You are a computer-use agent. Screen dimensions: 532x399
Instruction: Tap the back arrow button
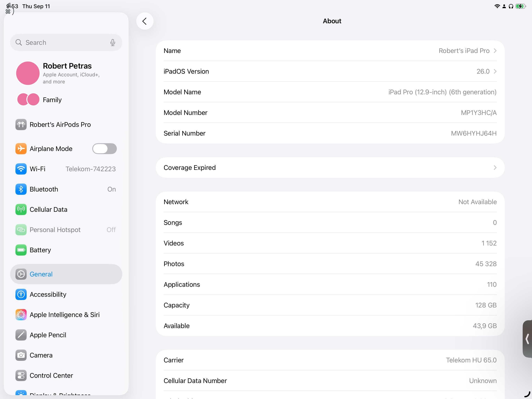(145, 21)
